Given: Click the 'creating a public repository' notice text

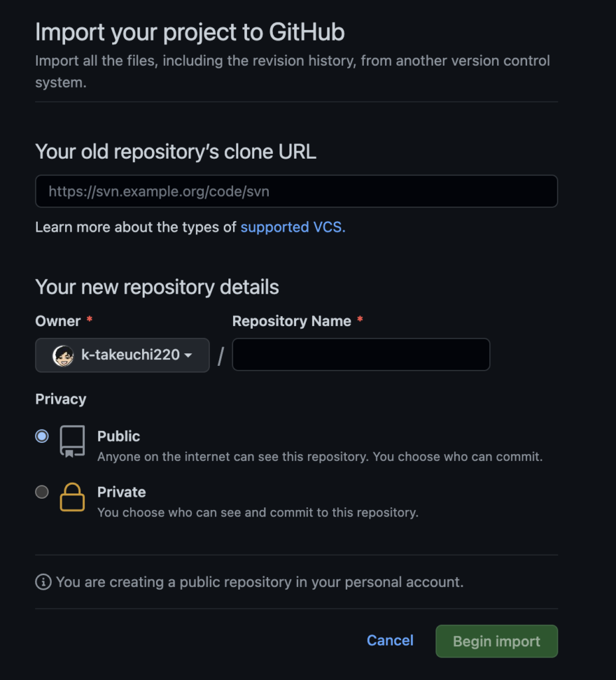Looking at the screenshot, I should tap(260, 582).
